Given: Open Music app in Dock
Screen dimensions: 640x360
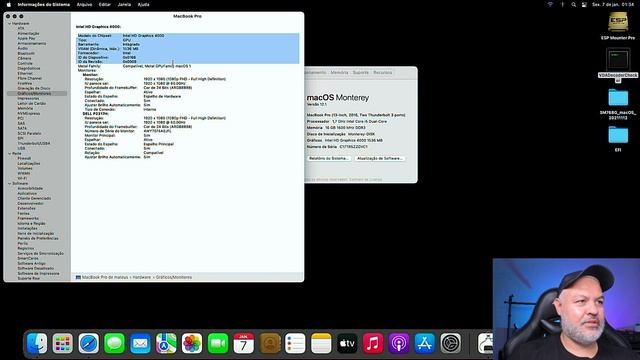Looking at the screenshot, I should 373,343.
